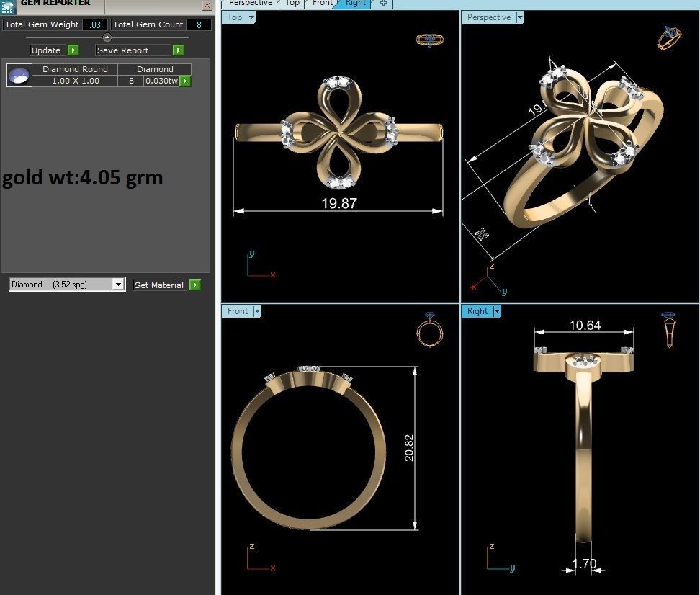
Task: Click the ring view icon in Top viewport
Action: (429, 40)
